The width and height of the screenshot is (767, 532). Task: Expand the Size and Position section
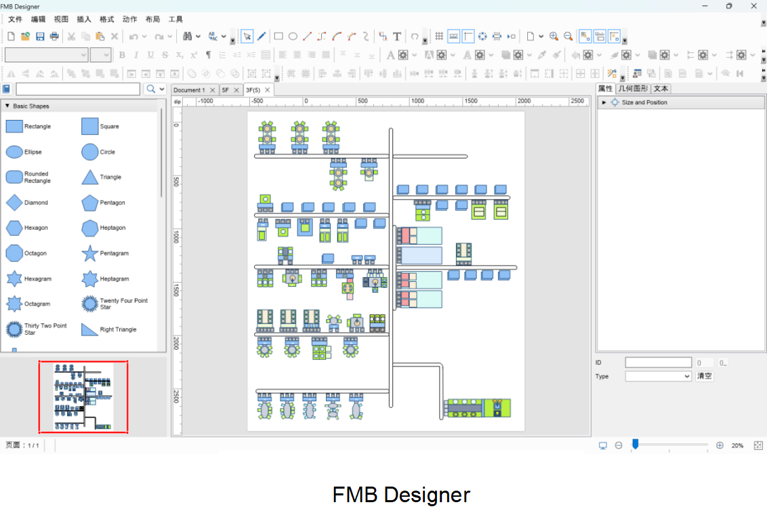pyautogui.click(x=604, y=102)
